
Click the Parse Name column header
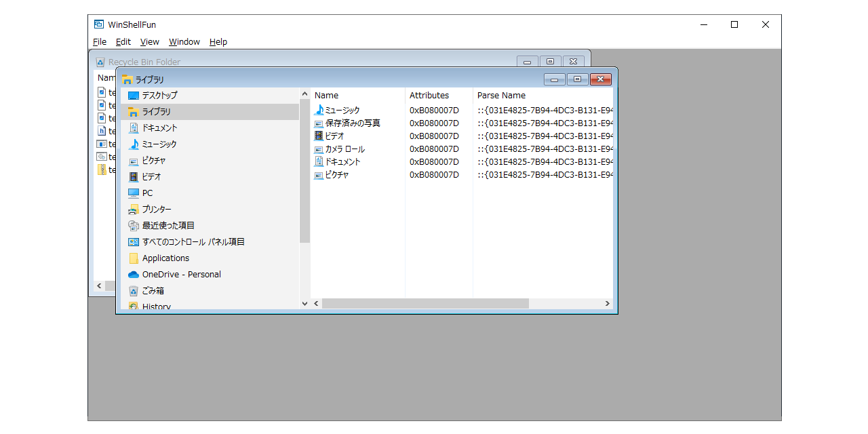click(502, 95)
